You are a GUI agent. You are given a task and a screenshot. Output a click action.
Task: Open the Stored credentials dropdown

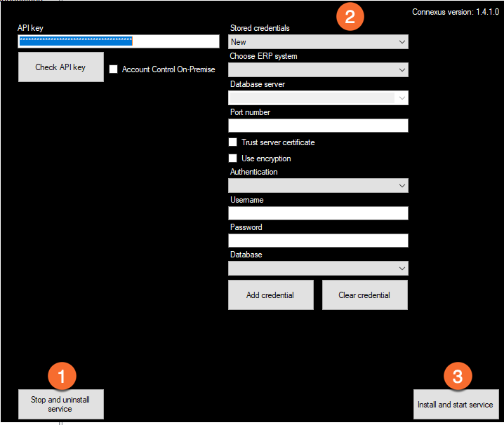tap(318, 42)
